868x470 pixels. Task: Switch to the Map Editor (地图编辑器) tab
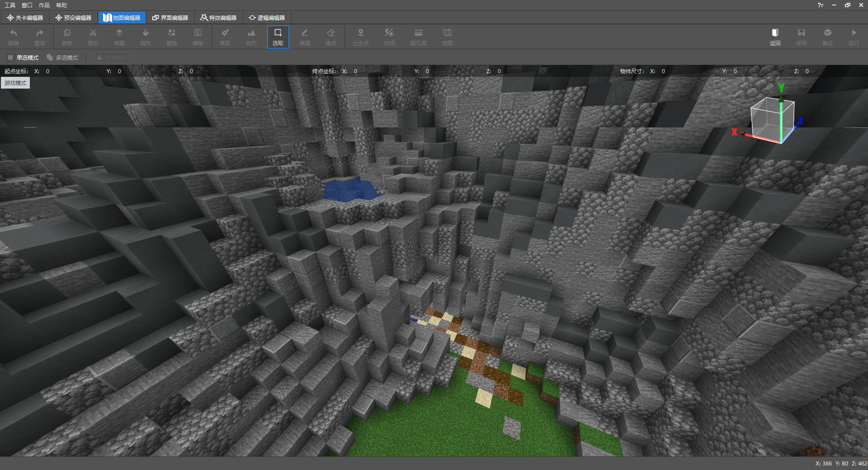[x=122, y=18]
